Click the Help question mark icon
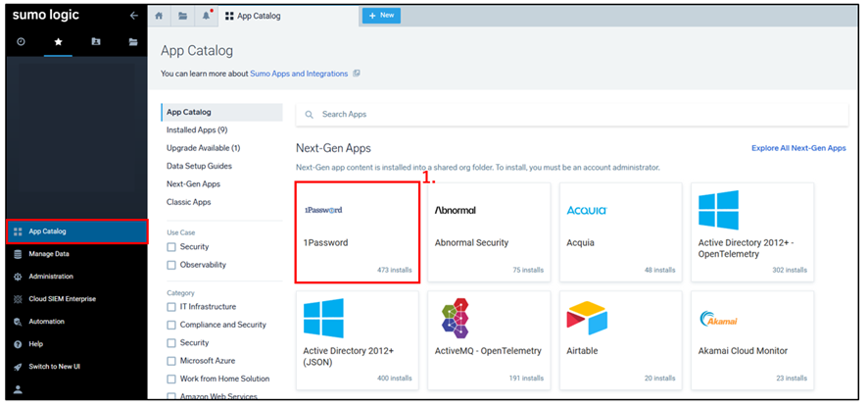 [x=18, y=344]
